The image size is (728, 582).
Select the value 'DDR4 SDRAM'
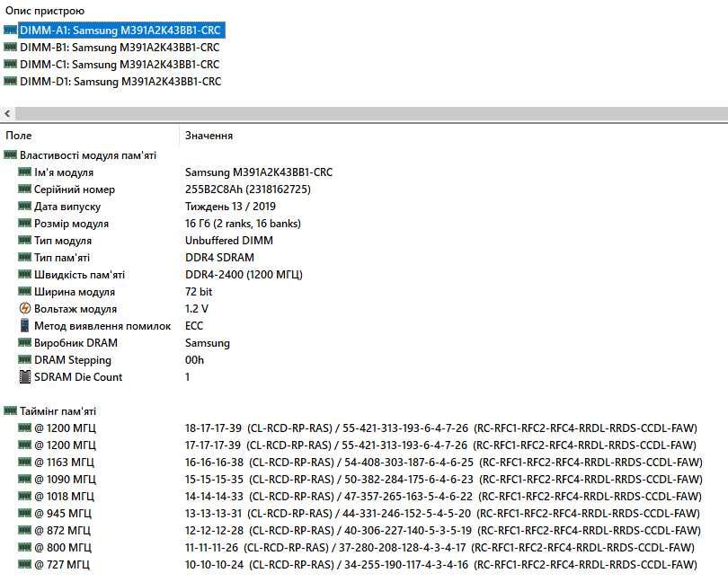(x=219, y=258)
